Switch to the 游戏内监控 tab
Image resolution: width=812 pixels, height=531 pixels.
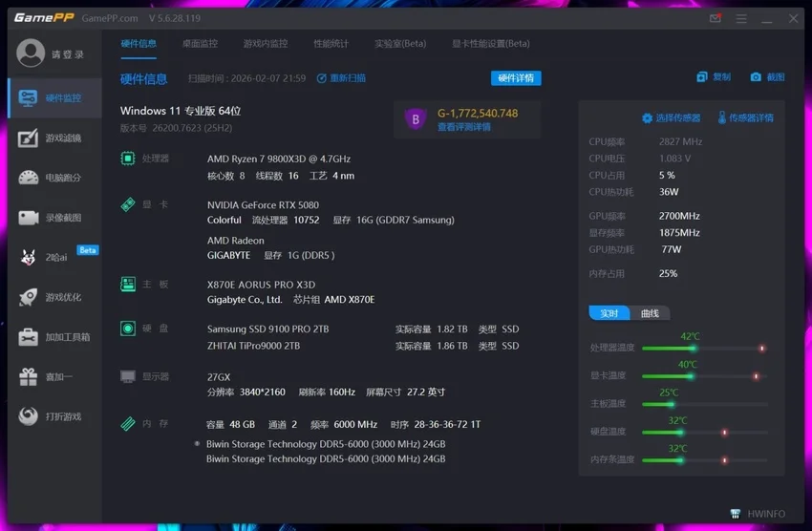[x=266, y=44]
